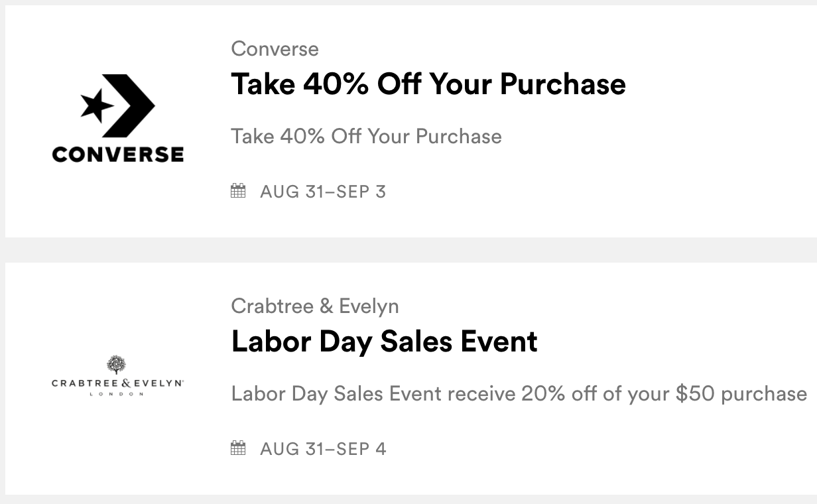Image resolution: width=817 pixels, height=504 pixels.
Task: Click the CONVERSE wordmark under the logo
Action: (117, 155)
